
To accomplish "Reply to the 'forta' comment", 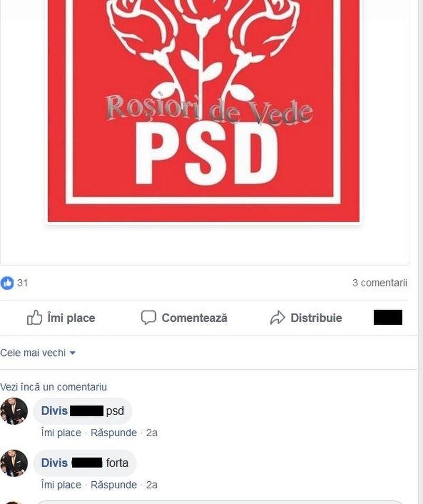I will click(114, 485).
